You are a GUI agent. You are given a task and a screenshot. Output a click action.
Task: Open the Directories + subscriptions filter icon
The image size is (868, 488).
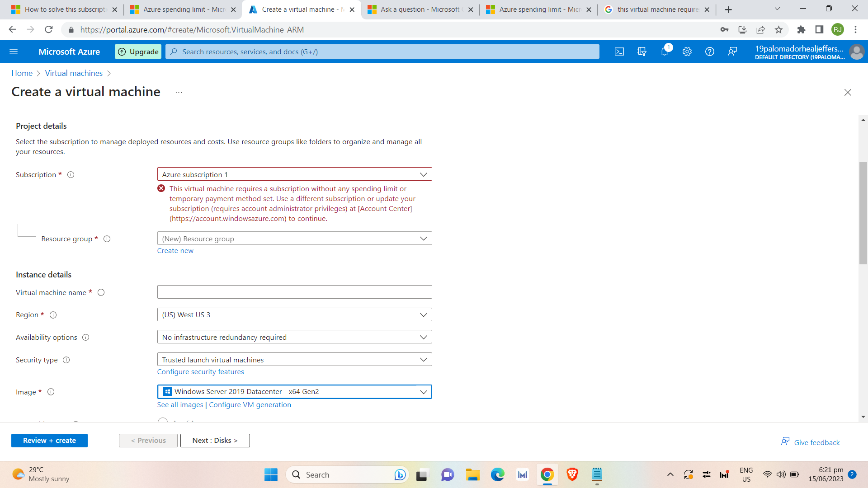pyautogui.click(x=642, y=52)
